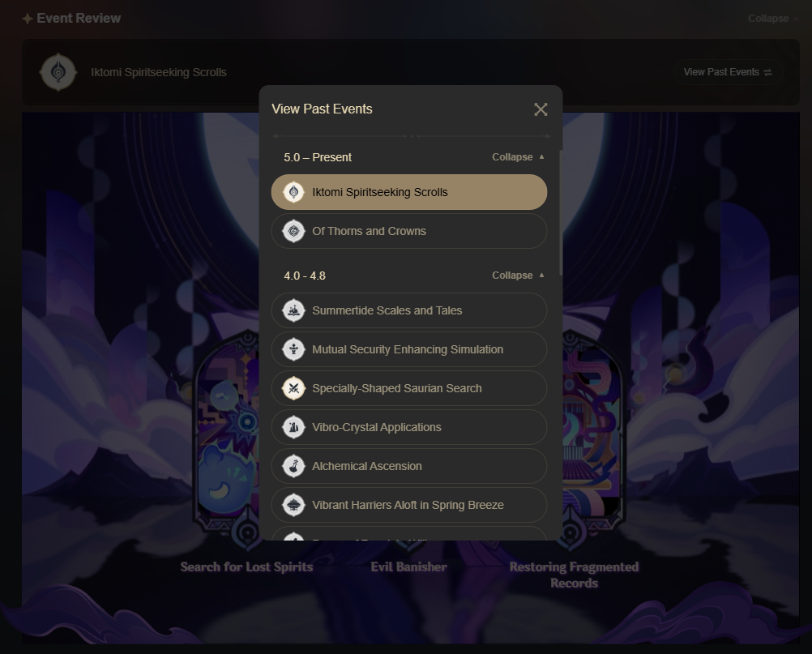Screen dimensions: 812x654
Task: Click the Vibro-Crystal Applications icon
Action: tap(293, 427)
